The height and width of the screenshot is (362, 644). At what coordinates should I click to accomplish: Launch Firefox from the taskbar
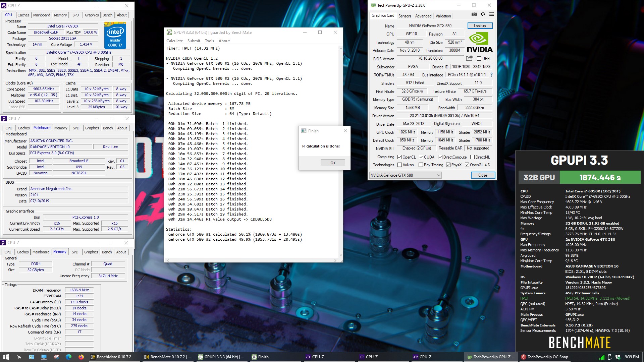pyautogui.click(x=81, y=357)
